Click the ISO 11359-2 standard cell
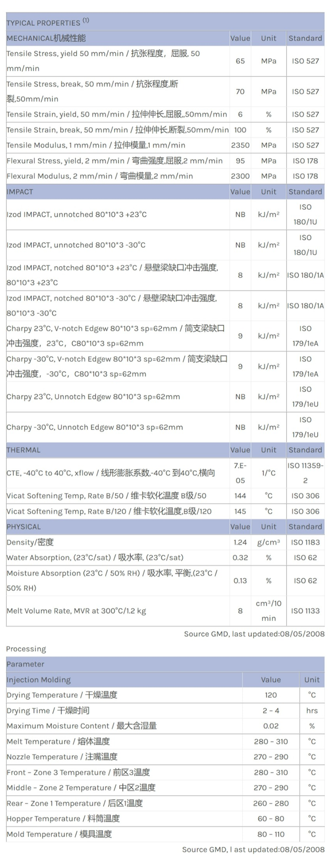The width and height of the screenshot is (333, 868). click(305, 473)
